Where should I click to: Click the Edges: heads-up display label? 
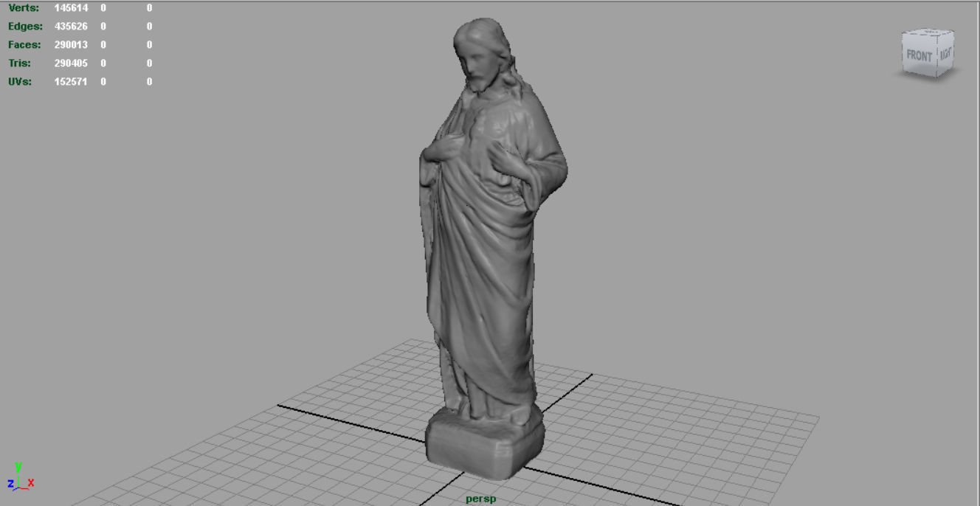click(25, 27)
